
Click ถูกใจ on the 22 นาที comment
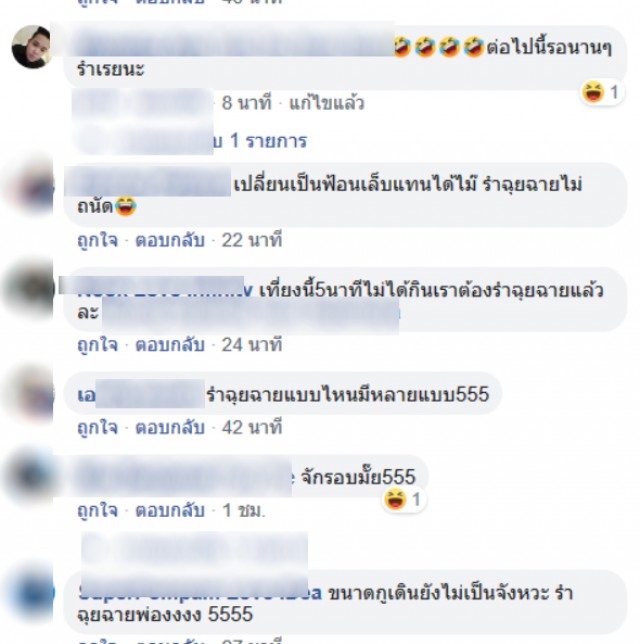pyautogui.click(x=97, y=240)
